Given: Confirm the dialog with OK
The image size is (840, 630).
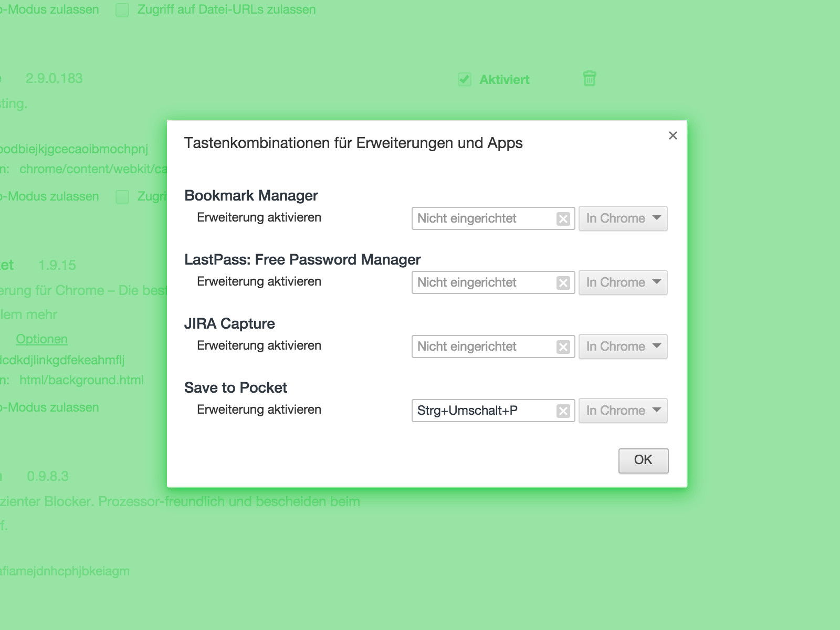Looking at the screenshot, I should 643,460.
